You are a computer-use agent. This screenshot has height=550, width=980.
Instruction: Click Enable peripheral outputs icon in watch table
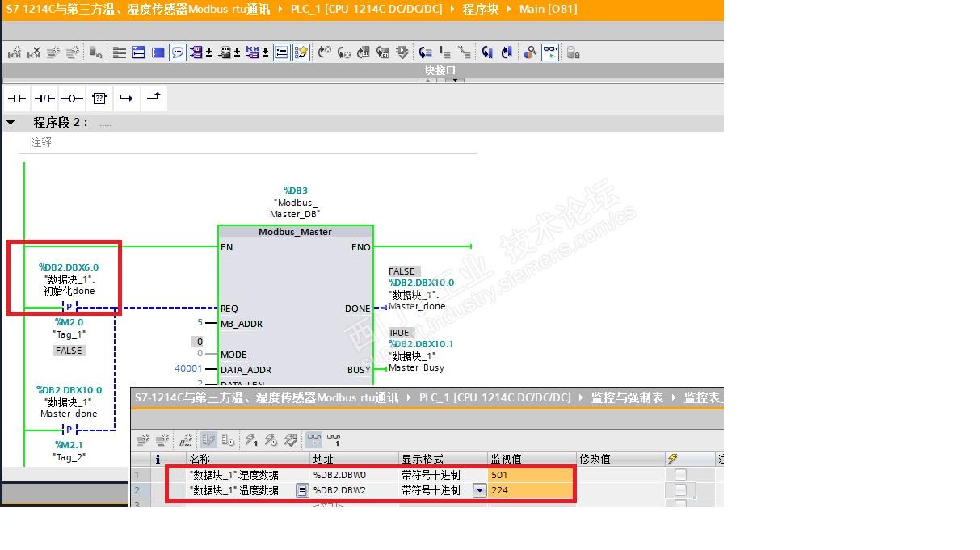[x=291, y=440]
